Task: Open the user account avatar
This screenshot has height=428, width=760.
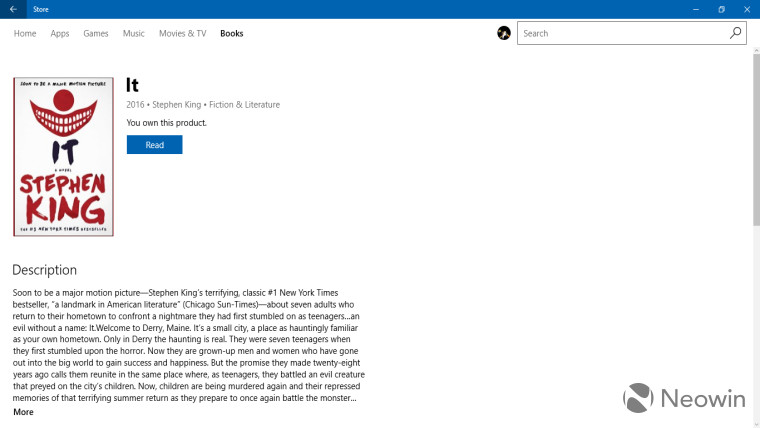Action: click(x=504, y=33)
